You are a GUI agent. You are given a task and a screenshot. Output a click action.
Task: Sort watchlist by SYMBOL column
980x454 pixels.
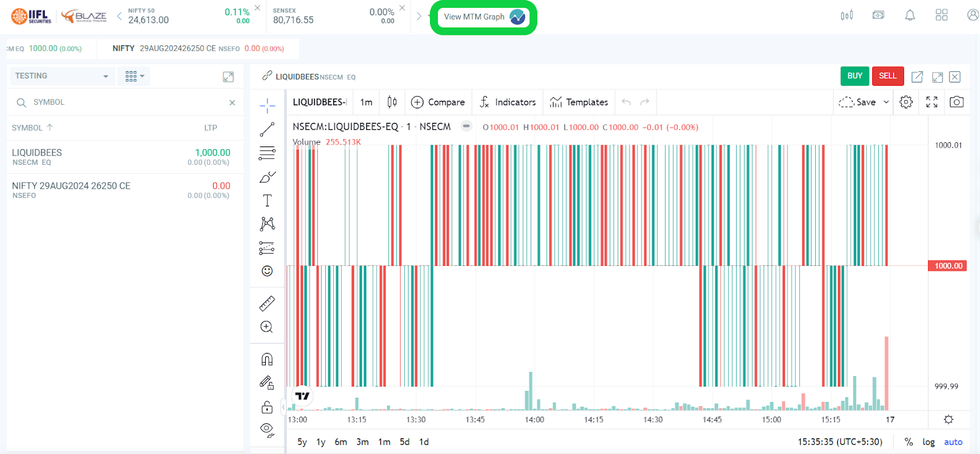click(x=32, y=127)
